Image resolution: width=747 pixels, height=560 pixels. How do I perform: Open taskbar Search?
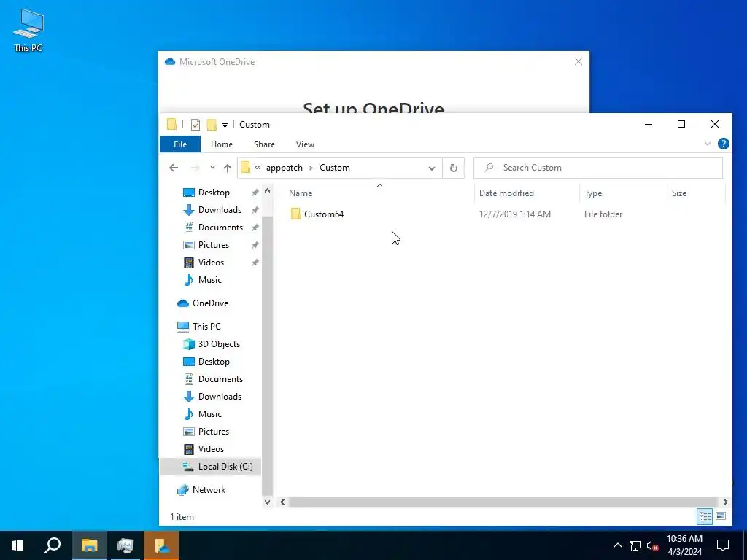pos(53,545)
